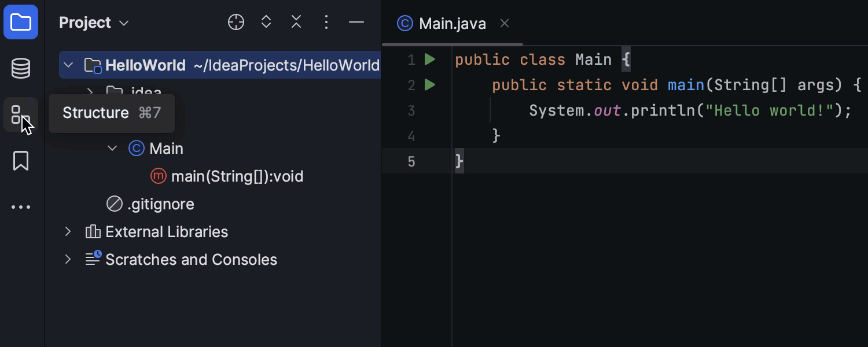The height and width of the screenshot is (347, 868).
Task: Open the Project tool window icon
Action: [21, 23]
